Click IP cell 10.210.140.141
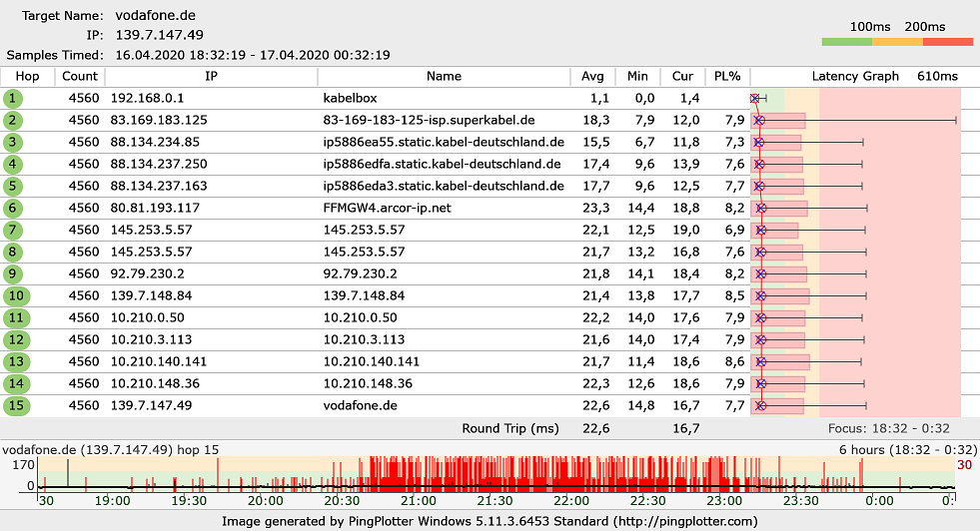Image resolution: width=980 pixels, height=531 pixels. (159, 361)
